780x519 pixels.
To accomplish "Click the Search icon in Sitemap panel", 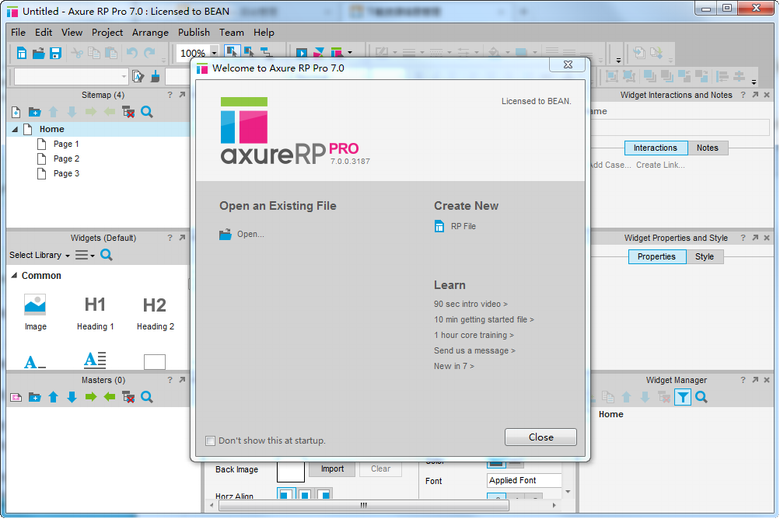I will tap(146, 113).
